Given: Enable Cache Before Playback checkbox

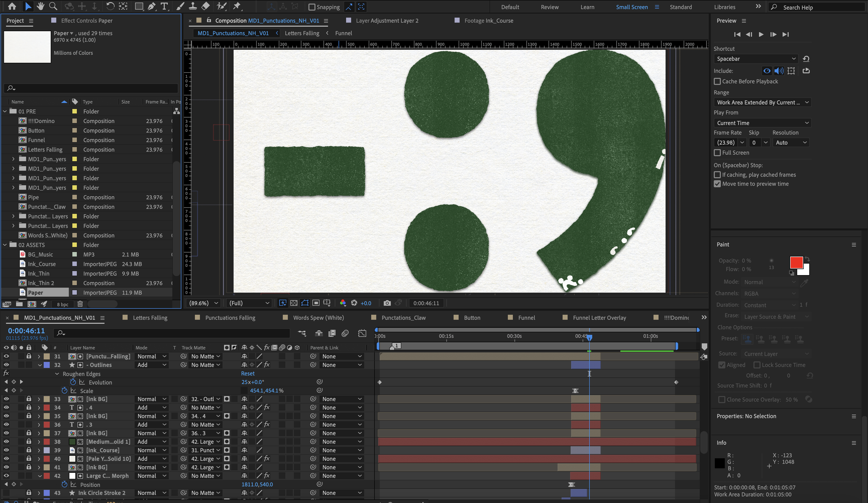Looking at the screenshot, I should (x=717, y=81).
